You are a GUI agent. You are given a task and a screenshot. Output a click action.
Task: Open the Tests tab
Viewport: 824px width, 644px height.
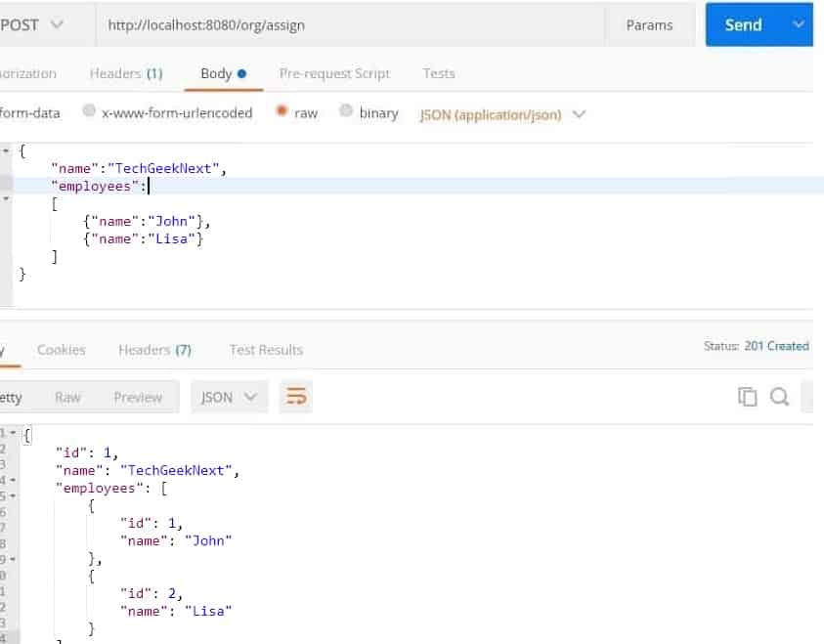tap(439, 73)
